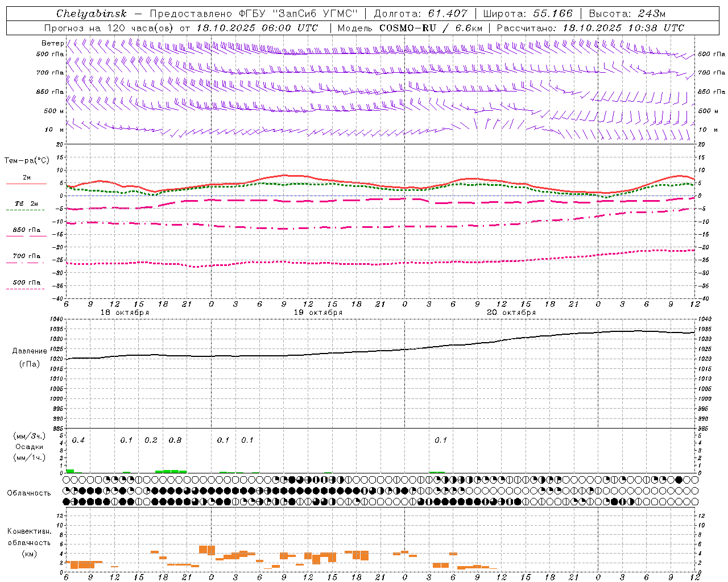Click the '(км)' convective cloud unit
This screenshot has height=582, width=728.
point(30,554)
